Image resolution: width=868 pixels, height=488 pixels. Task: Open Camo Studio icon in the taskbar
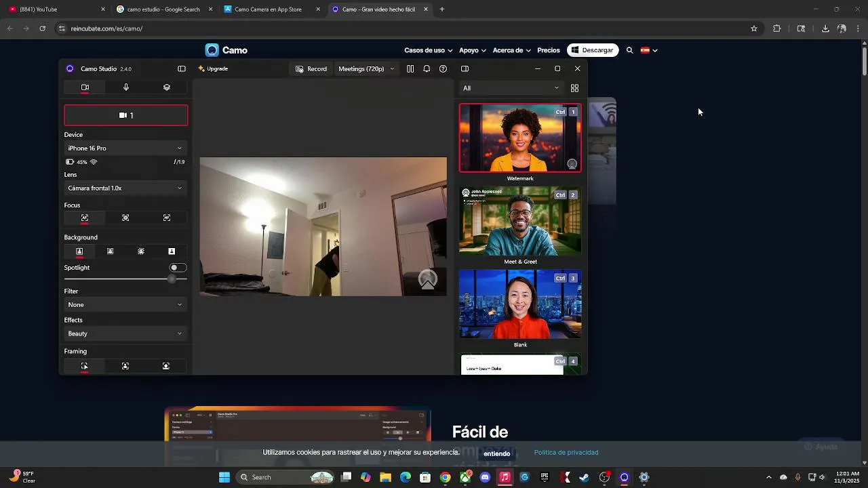point(624,477)
